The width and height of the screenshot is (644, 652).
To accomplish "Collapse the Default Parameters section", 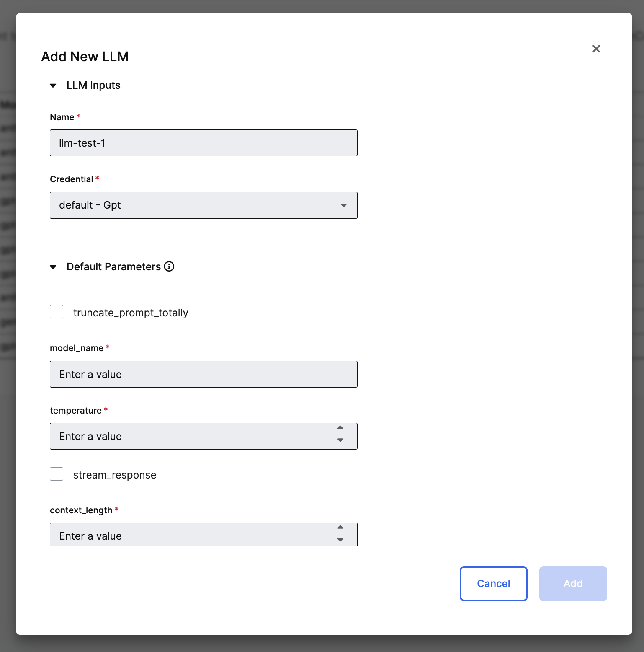I will point(53,267).
